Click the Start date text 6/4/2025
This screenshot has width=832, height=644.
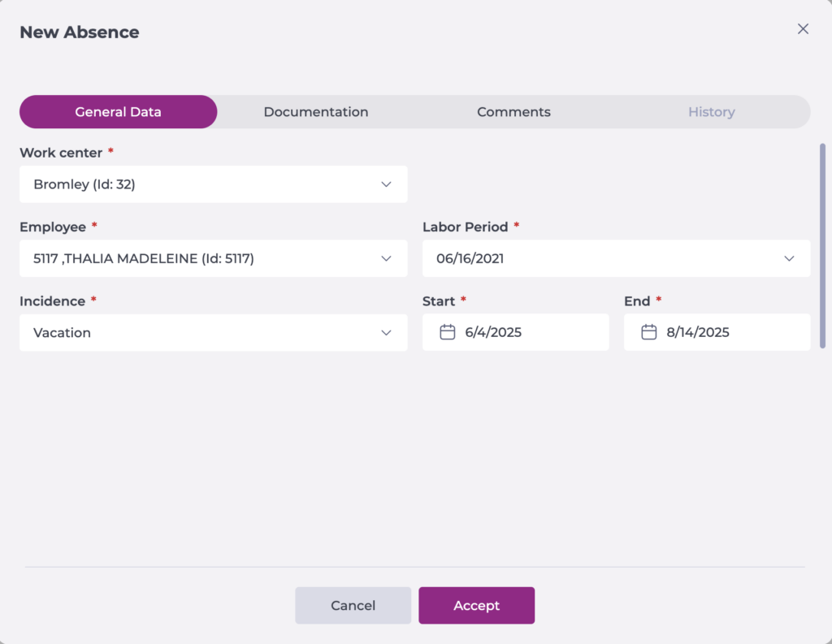tap(493, 332)
